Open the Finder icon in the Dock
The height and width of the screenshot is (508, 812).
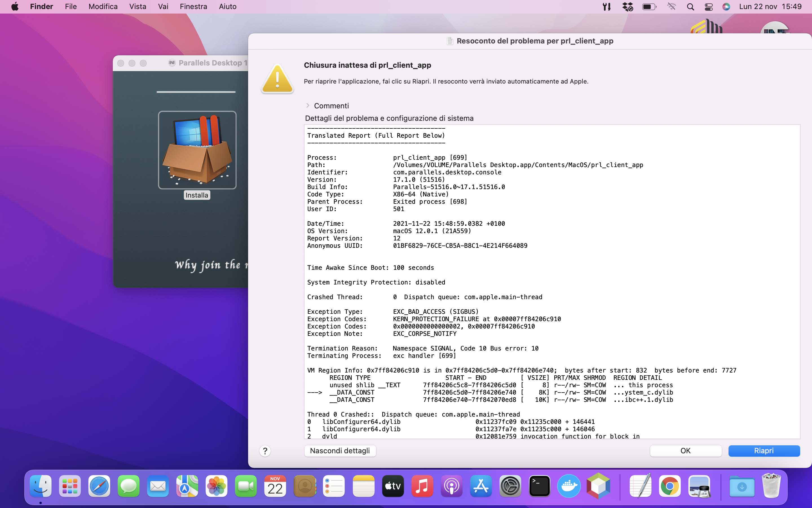click(41, 486)
